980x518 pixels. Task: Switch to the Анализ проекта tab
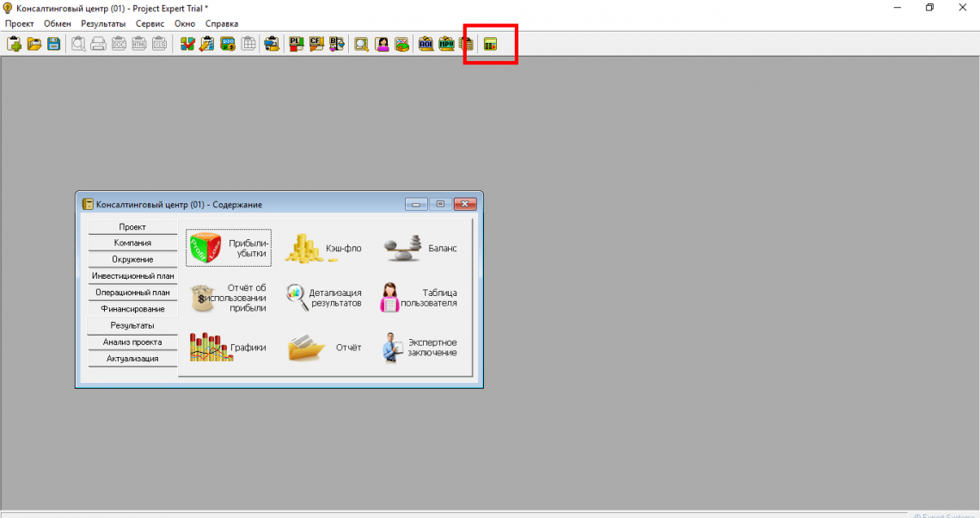(132, 342)
